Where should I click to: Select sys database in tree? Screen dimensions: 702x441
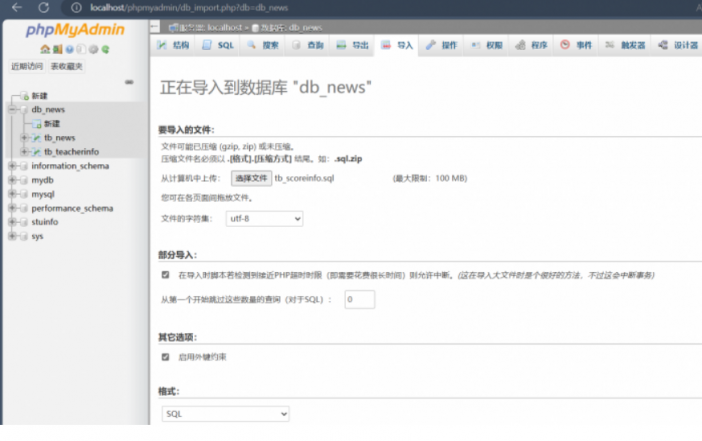pyautogui.click(x=37, y=236)
